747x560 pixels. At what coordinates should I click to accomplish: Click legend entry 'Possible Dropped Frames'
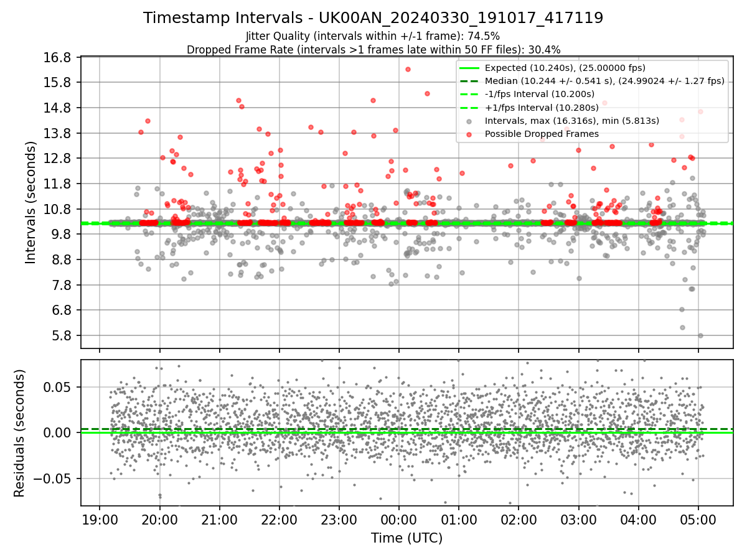pyautogui.click(x=542, y=134)
